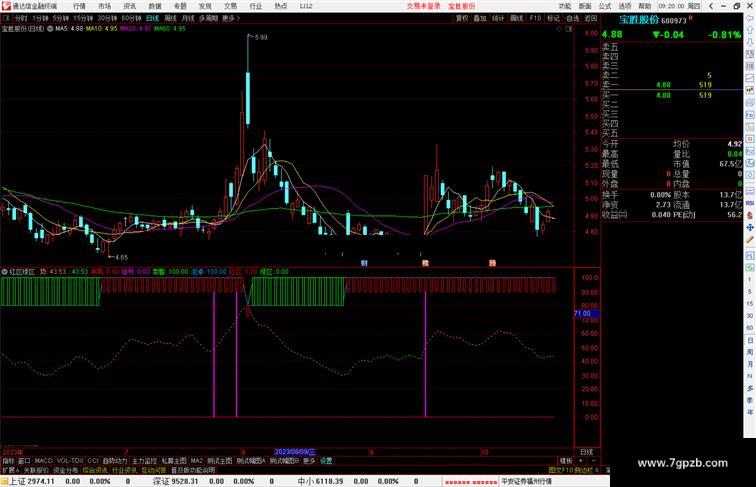
Task: Click the 画线 drawing button
Action: [516, 18]
